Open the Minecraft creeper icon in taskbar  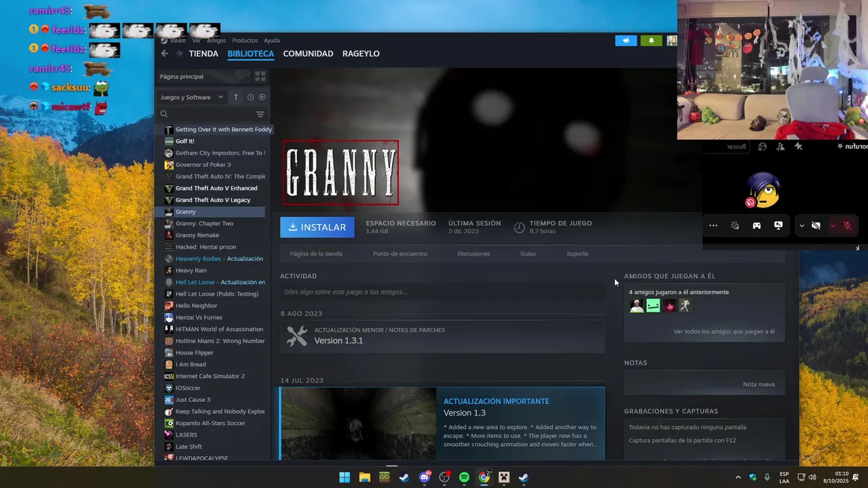504,477
